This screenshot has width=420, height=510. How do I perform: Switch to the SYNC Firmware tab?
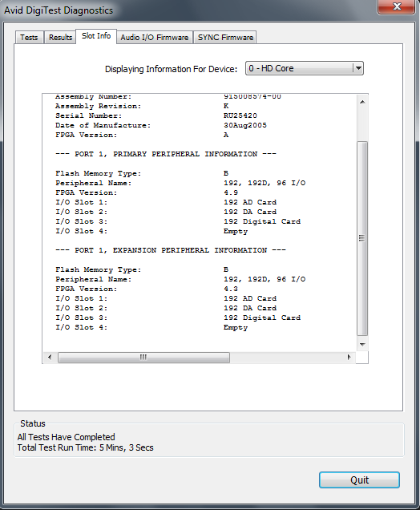point(225,38)
